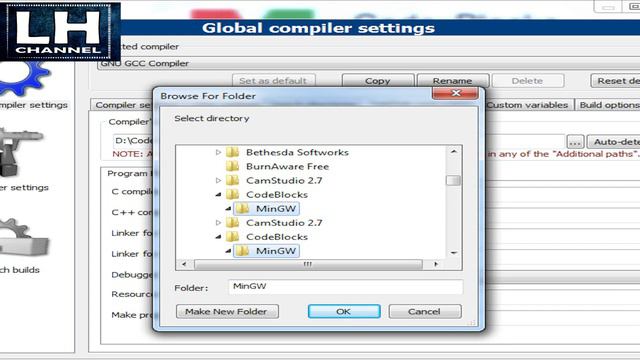Select the BurnAware Free folder
This screenshot has height=360, width=640.
pos(287,167)
